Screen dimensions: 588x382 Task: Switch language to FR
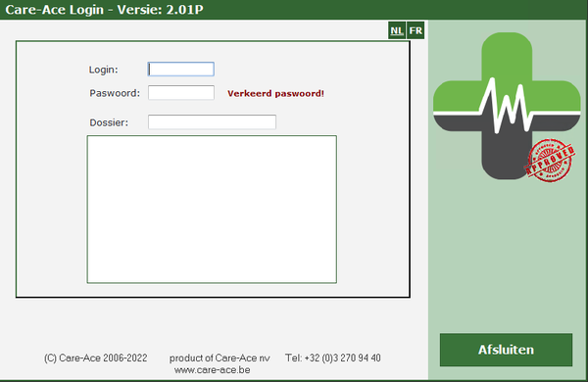[416, 30]
